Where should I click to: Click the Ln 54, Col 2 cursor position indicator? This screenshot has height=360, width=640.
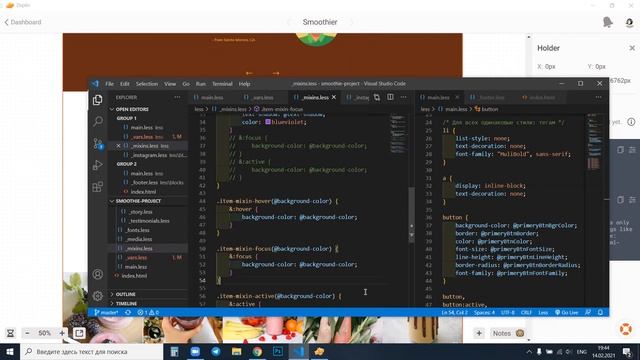click(x=454, y=312)
